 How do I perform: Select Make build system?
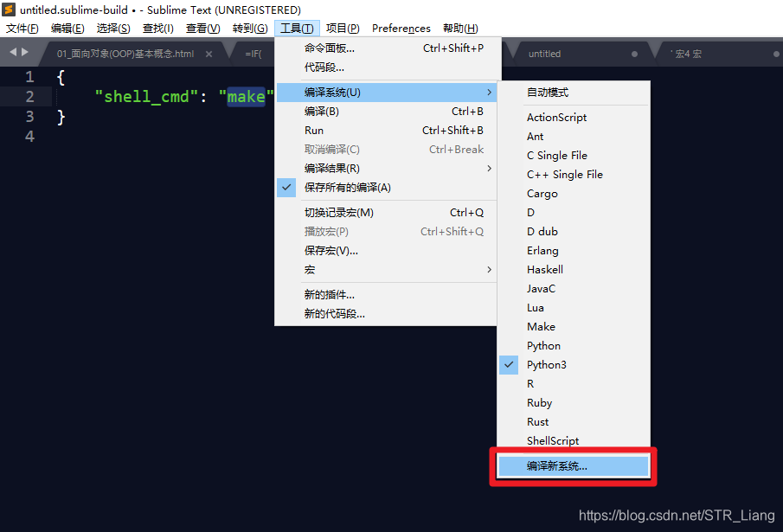574,326
